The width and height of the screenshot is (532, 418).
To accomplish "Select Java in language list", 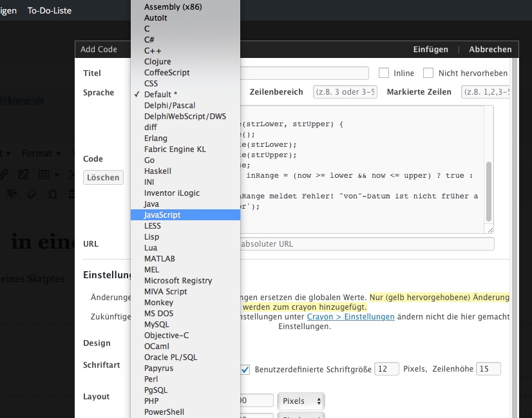I will pyautogui.click(x=185, y=204).
